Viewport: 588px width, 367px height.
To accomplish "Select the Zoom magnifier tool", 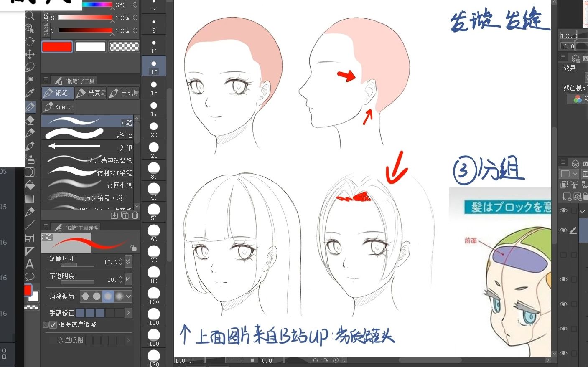I will pos(30,16).
